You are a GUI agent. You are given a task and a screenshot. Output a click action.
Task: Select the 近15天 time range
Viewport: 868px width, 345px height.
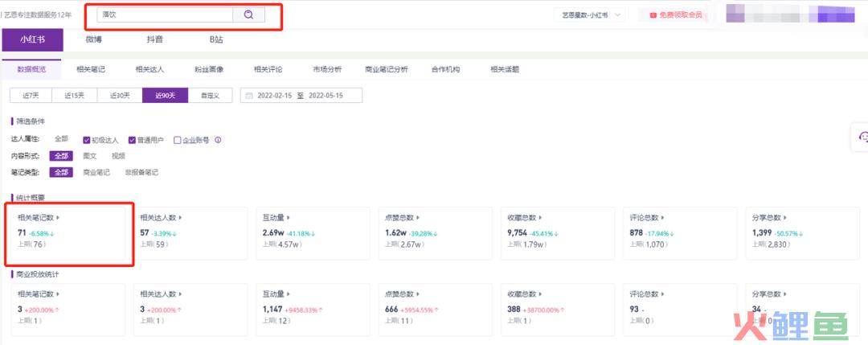75,95
